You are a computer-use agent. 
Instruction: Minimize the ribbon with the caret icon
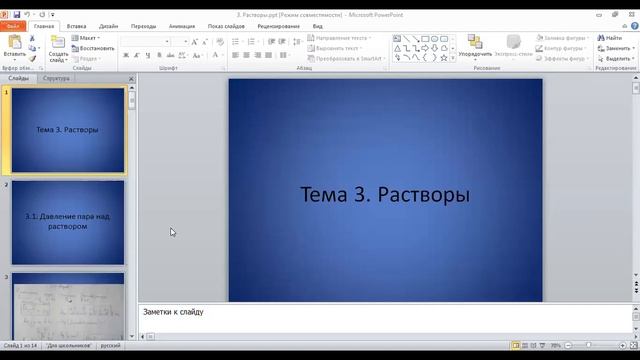click(625, 26)
